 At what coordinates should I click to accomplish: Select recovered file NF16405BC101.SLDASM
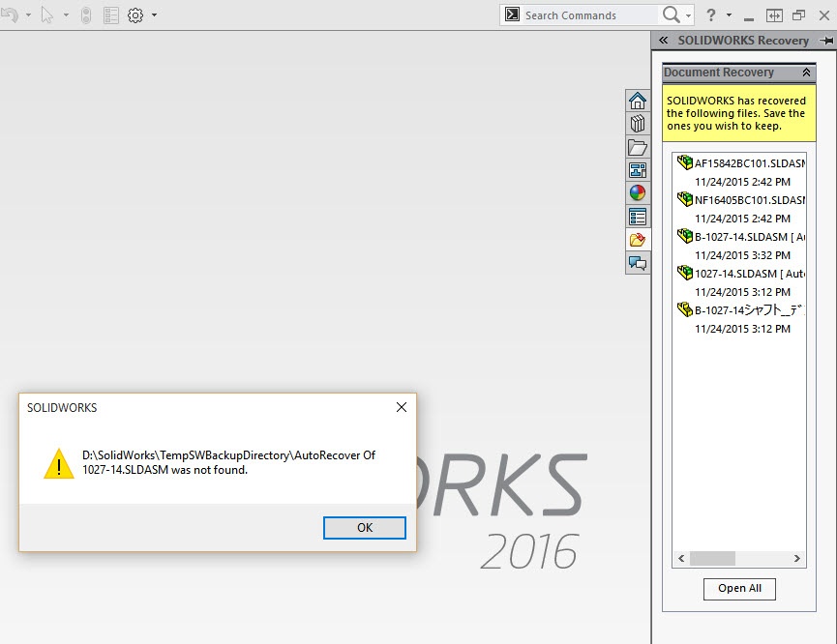pyautogui.click(x=750, y=200)
